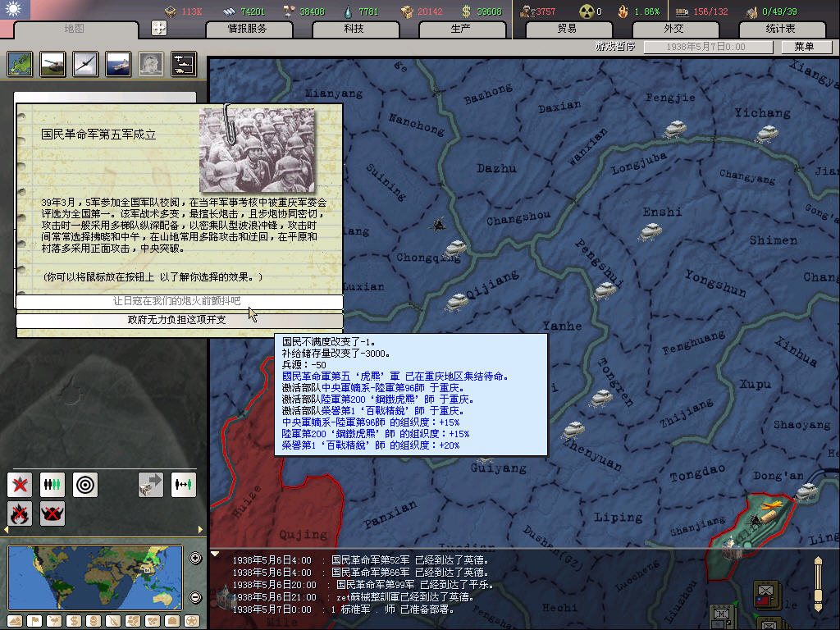Click the bullseye target icon
The image size is (840, 630).
click(85, 485)
